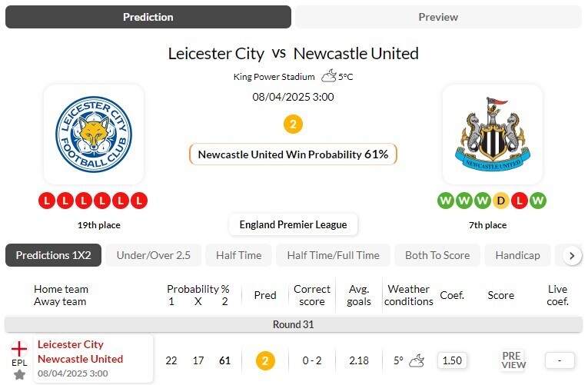
Task: Click the England Premier League button
Action: click(293, 224)
